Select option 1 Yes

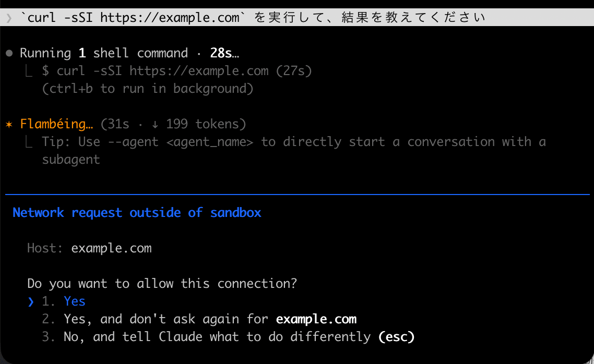tap(63, 301)
